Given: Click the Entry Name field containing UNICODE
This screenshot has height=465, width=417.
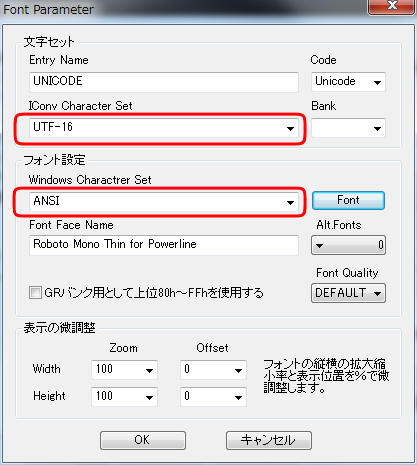Looking at the screenshot, I should point(164,82).
